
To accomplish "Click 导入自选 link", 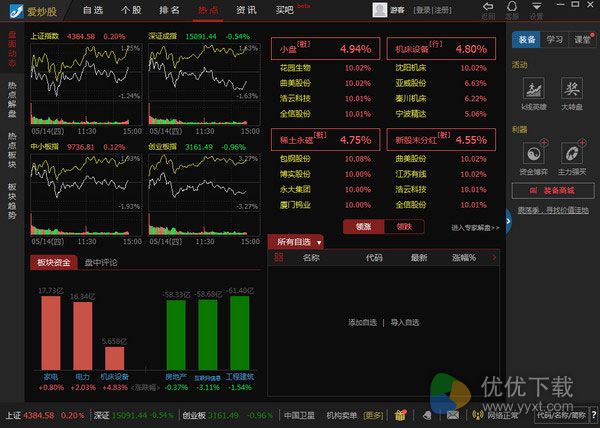I will (405, 322).
